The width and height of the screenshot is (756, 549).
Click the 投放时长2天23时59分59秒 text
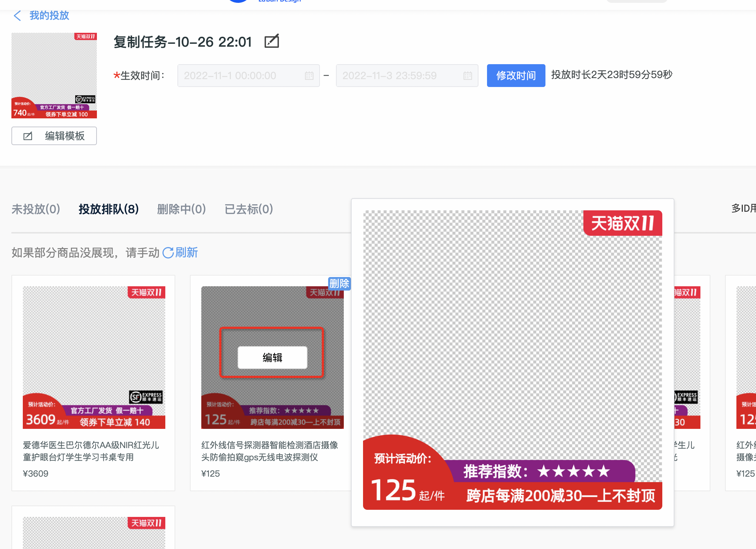pyautogui.click(x=612, y=75)
